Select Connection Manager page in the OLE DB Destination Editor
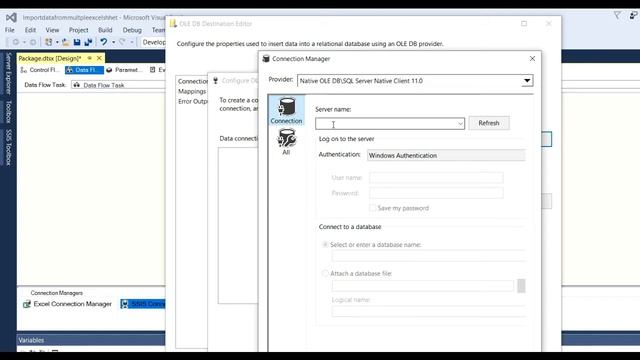 (193, 81)
